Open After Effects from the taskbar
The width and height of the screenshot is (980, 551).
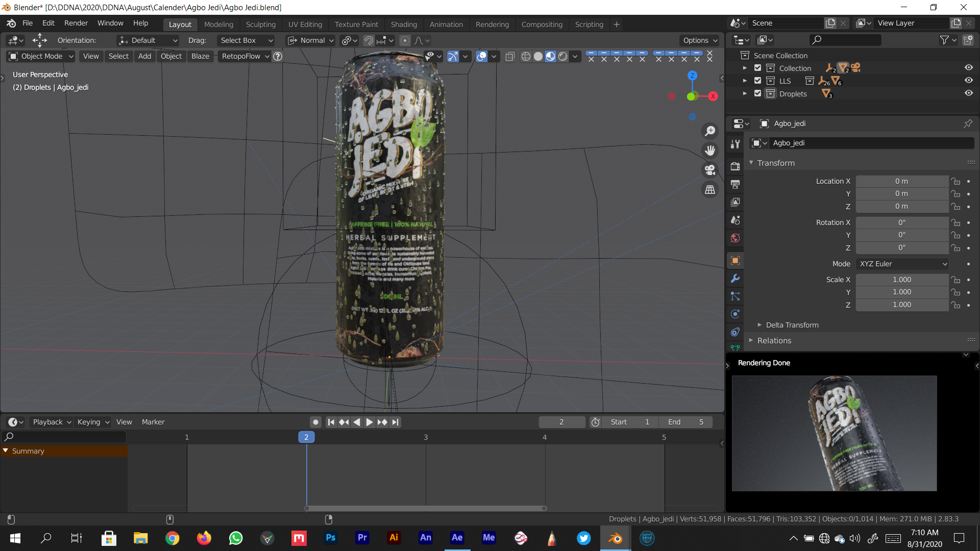click(x=457, y=538)
